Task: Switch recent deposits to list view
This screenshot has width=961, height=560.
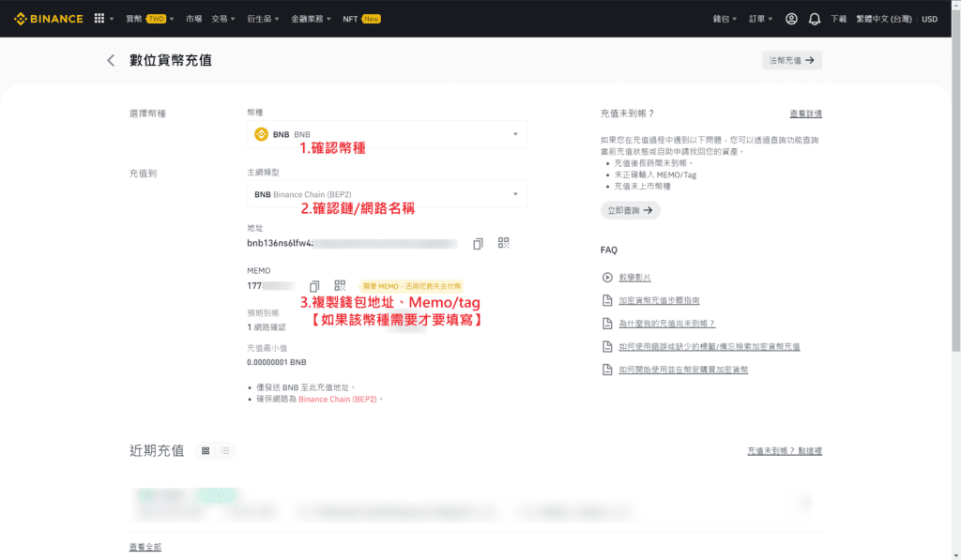Action: point(225,451)
